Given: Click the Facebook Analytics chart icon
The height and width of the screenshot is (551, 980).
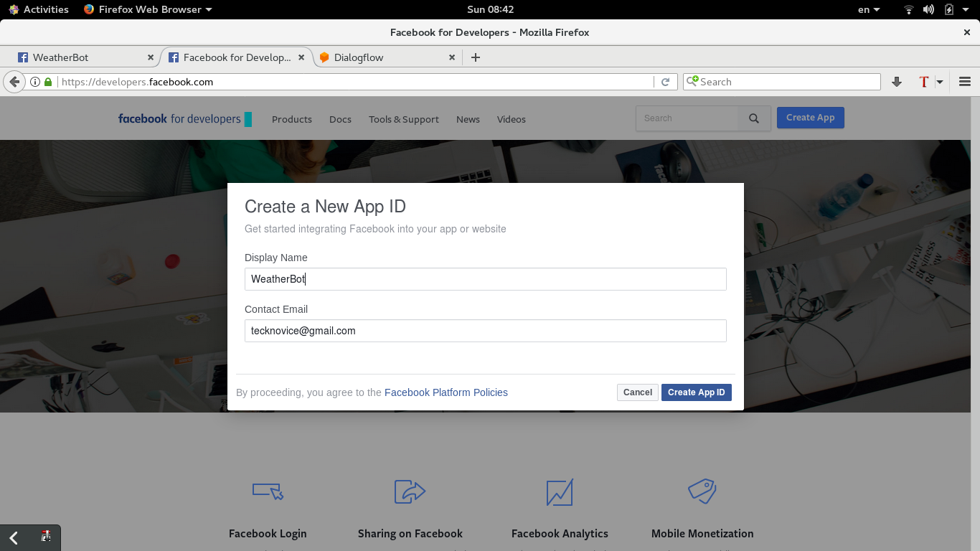Looking at the screenshot, I should coord(560,492).
